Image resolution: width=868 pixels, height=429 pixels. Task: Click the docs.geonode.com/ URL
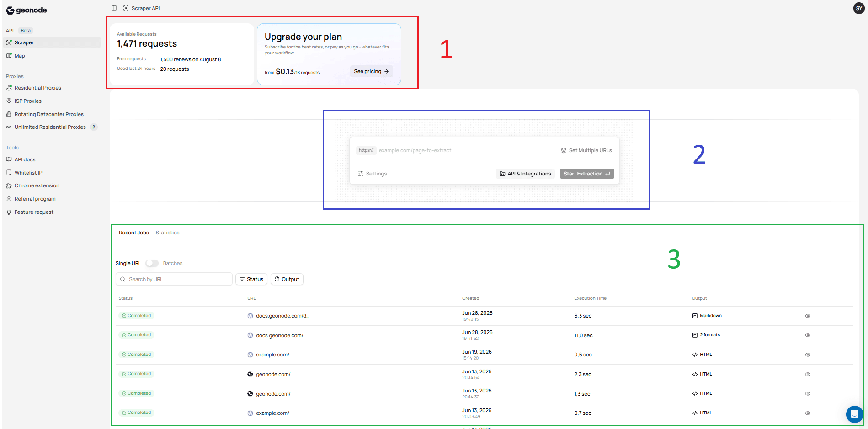(x=279, y=335)
